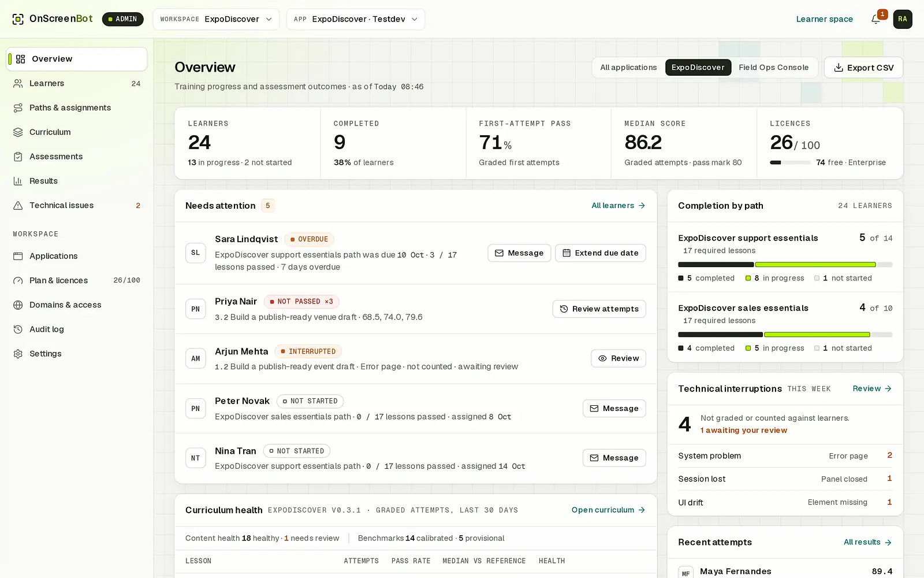
Task: Click the sales essentials completion bar
Action: [785, 335]
